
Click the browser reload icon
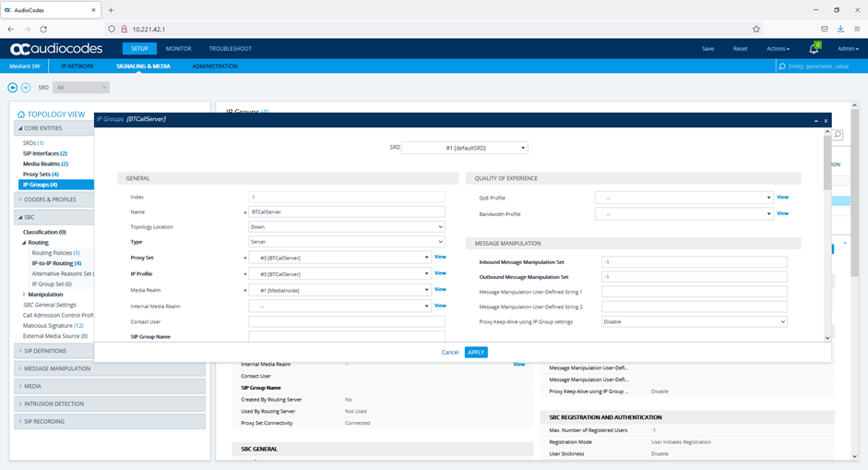pos(43,30)
